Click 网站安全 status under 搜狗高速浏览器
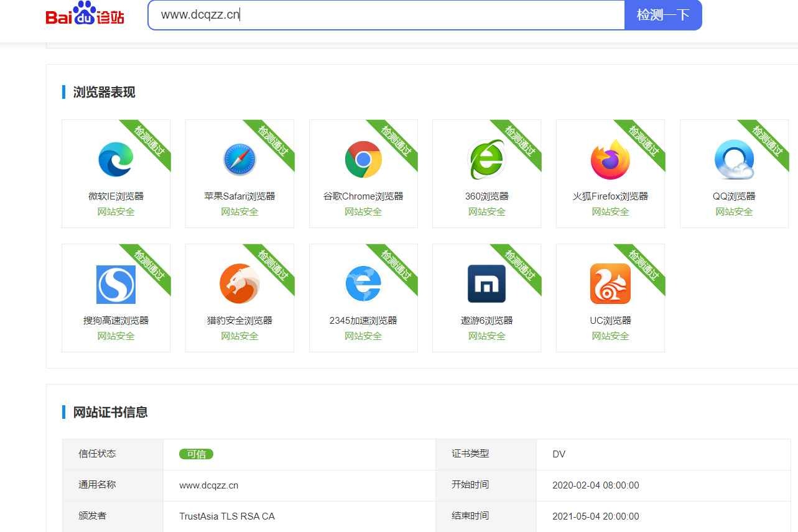Image resolution: width=798 pixels, height=532 pixels. click(116, 336)
